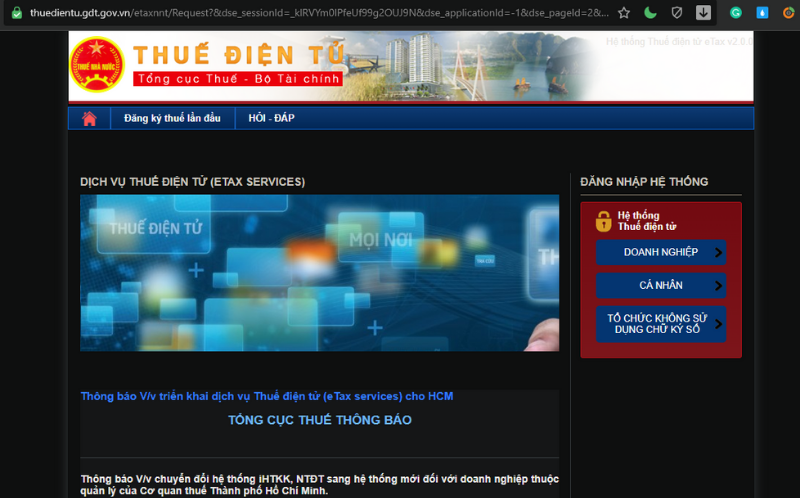Open the Grammarly extension icon

[x=736, y=13]
